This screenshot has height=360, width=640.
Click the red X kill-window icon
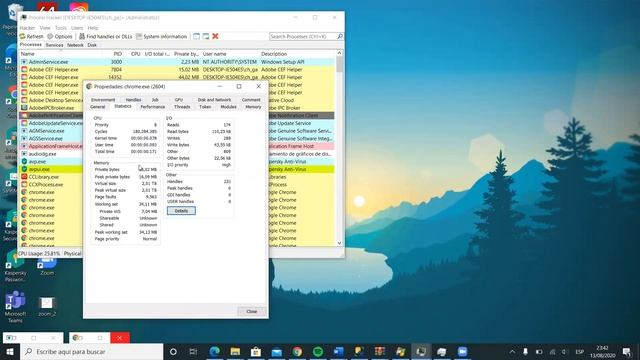215,36
